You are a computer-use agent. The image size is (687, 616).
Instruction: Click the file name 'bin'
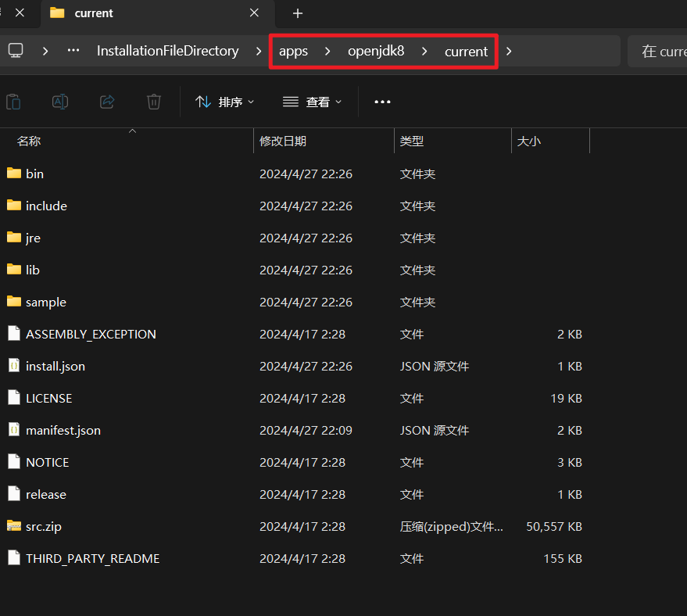[34, 174]
